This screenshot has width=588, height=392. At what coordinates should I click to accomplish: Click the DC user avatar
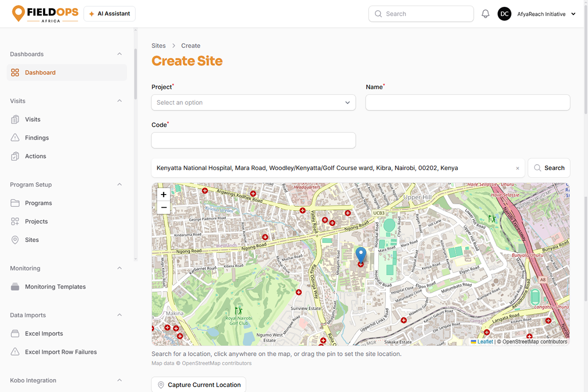(x=505, y=14)
